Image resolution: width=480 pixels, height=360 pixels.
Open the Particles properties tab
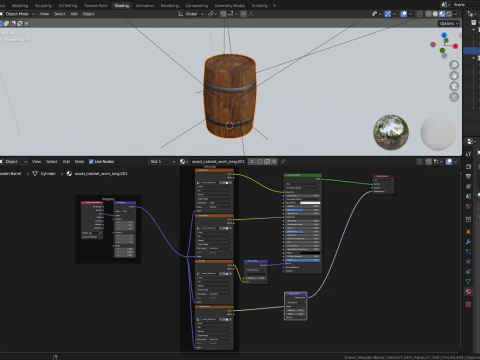tap(468, 251)
